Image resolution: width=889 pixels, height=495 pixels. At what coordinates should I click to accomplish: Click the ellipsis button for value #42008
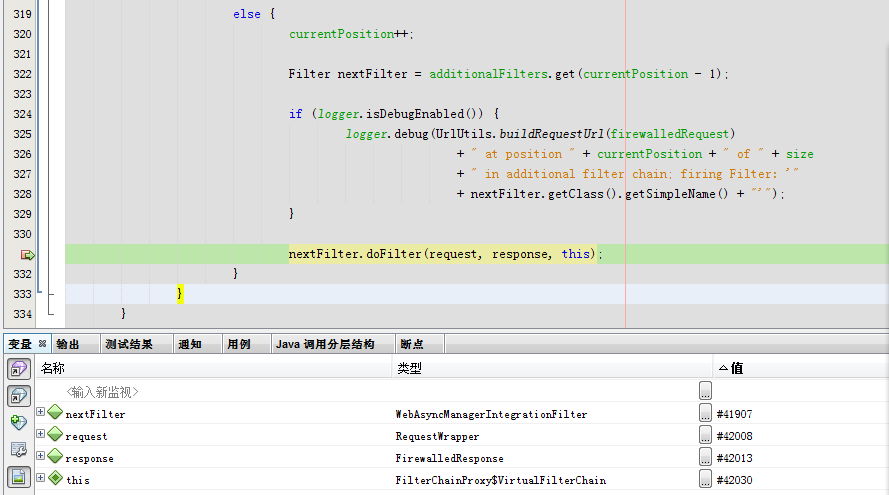tap(705, 435)
